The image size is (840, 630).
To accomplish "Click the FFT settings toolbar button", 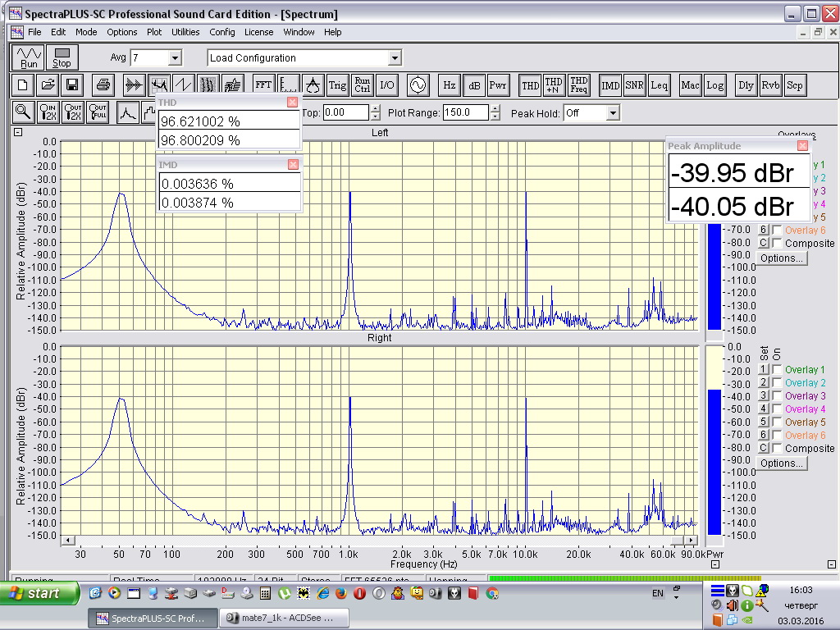I will (x=263, y=84).
